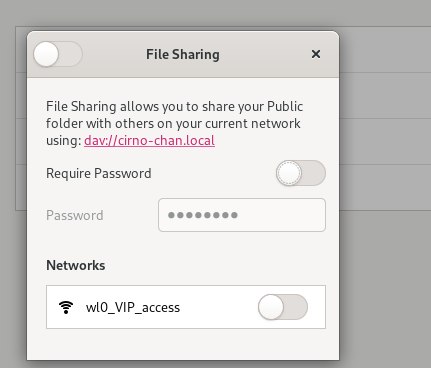This screenshot has height=368, width=431.
Task: Click the masked password dots
Action: tap(203, 215)
